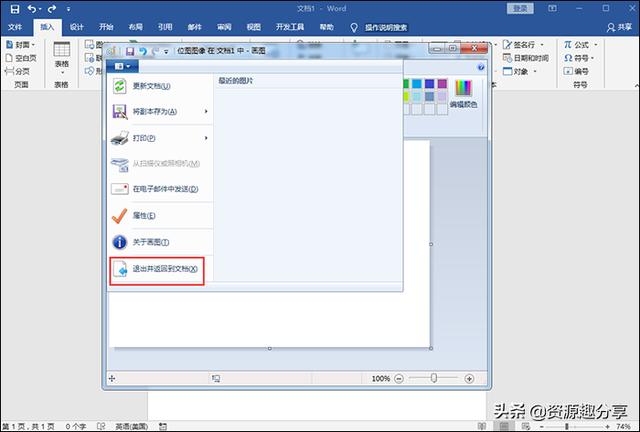Switch to Read Mode view in Word's status bar
The width and height of the screenshot is (640, 432).
point(482,426)
